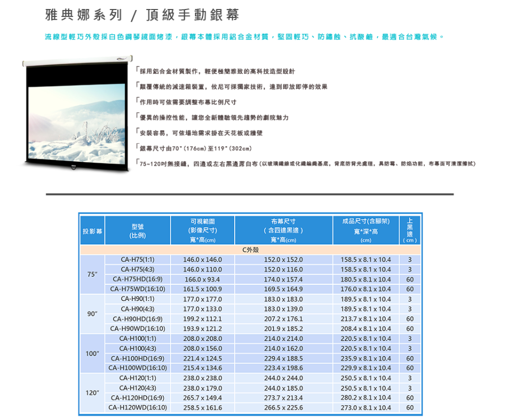Click product size 180.5 x 8.1 x 10.4
Screen dimensions: 518x420
click(366, 279)
